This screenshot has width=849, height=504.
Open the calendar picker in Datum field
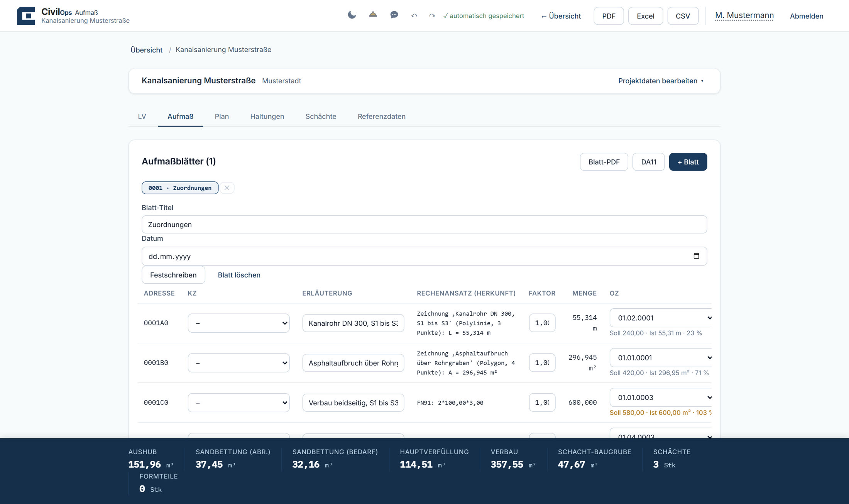point(696,256)
